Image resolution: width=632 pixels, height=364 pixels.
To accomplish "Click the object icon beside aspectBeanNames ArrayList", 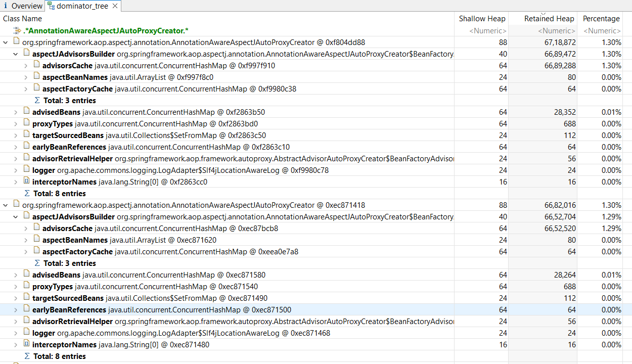I will tap(36, 77).
